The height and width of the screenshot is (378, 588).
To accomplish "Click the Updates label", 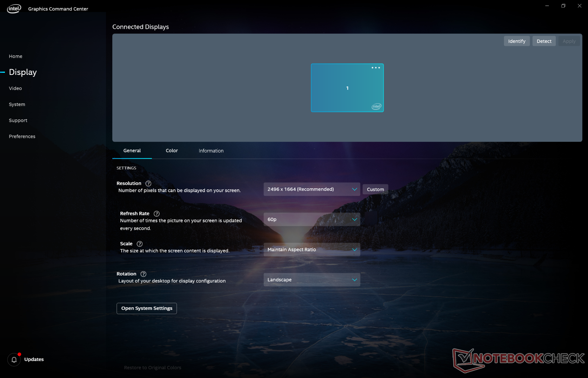I will click(x=34, y=359).
